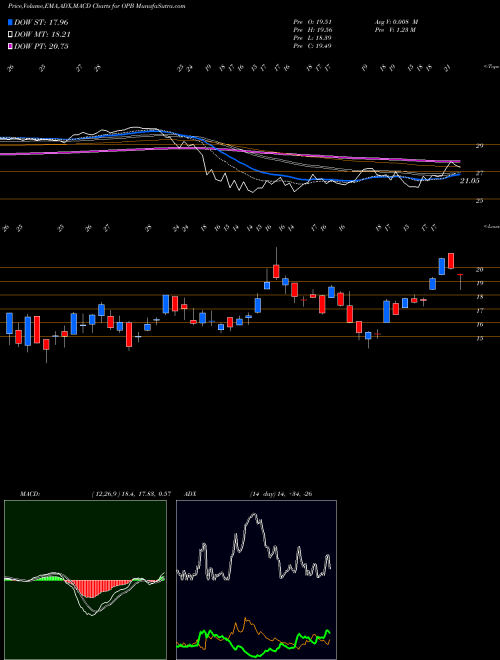Click the MACD (12,26,9) values text

[131, 494]
